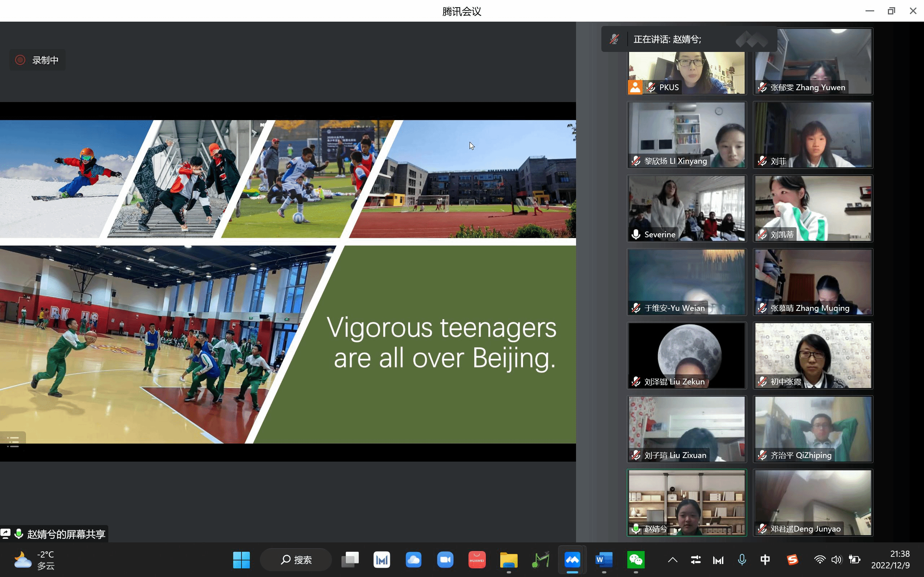The image size is (924, 577).
Task: Open Tencent Meeting in the taskbar
Action: pos(572,560)
